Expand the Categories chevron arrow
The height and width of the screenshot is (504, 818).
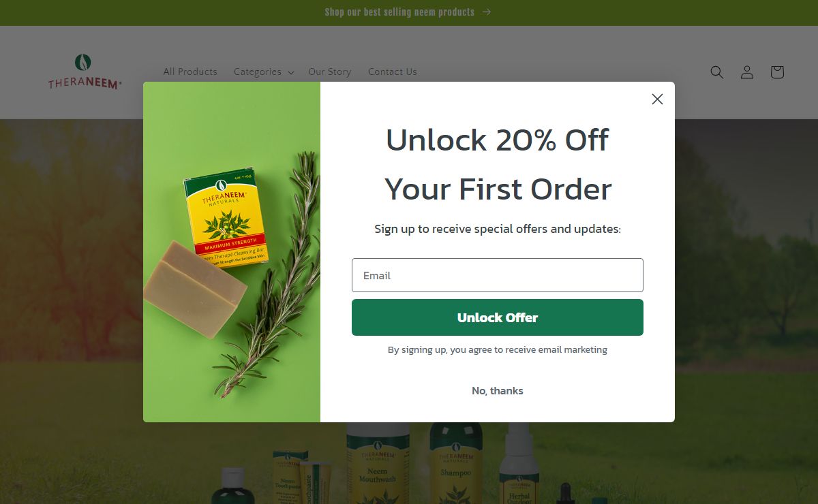tap(291, 72)
